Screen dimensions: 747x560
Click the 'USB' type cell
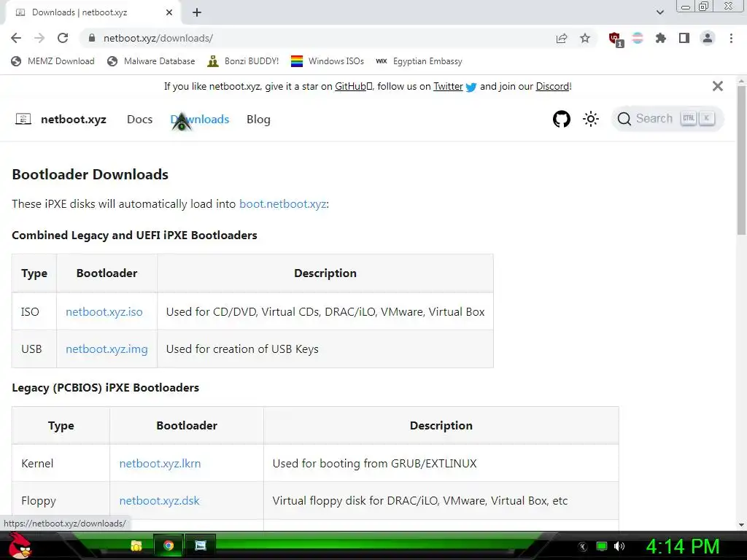pyautogui.click(x=34, y=349)
